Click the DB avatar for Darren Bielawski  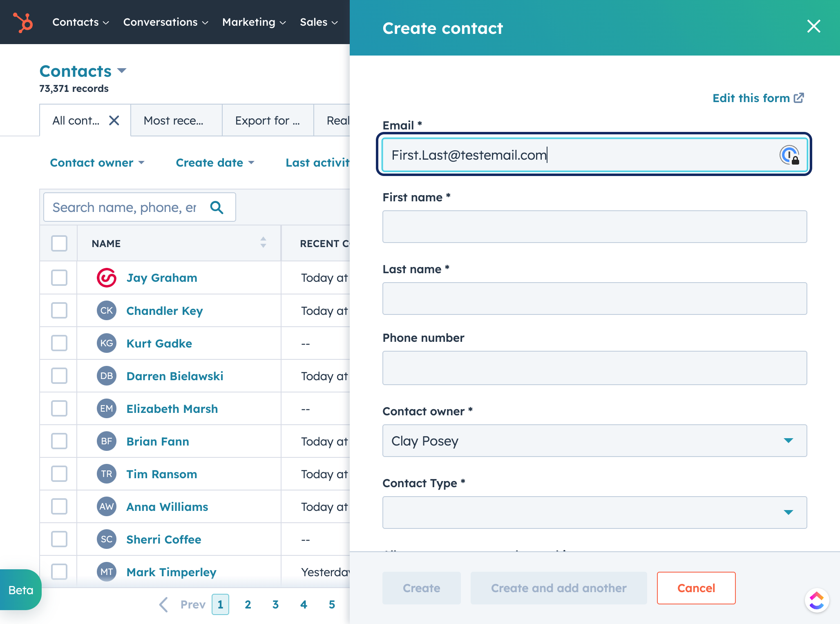pyautogui.click(x=107, y=376)
